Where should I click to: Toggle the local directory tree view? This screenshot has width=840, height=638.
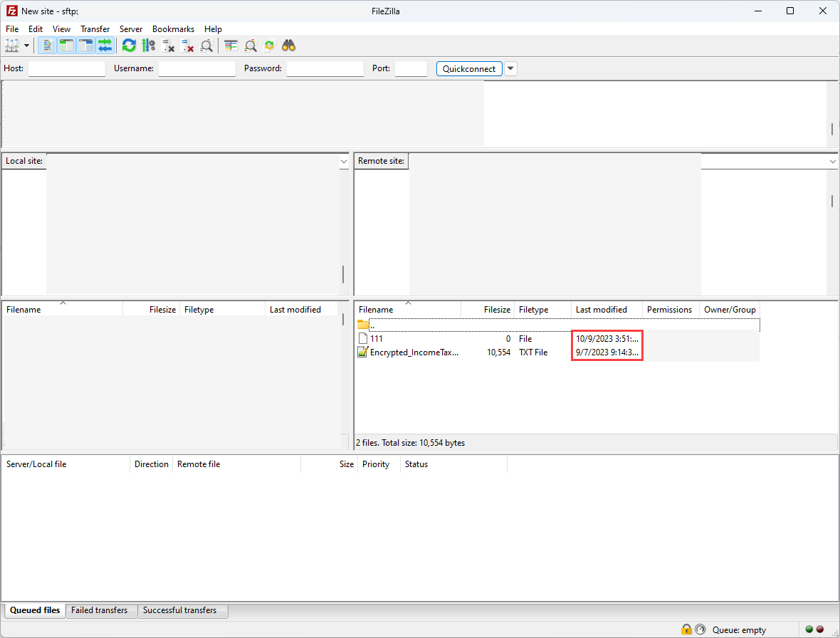pyautogui.click(x=66, y=46)
